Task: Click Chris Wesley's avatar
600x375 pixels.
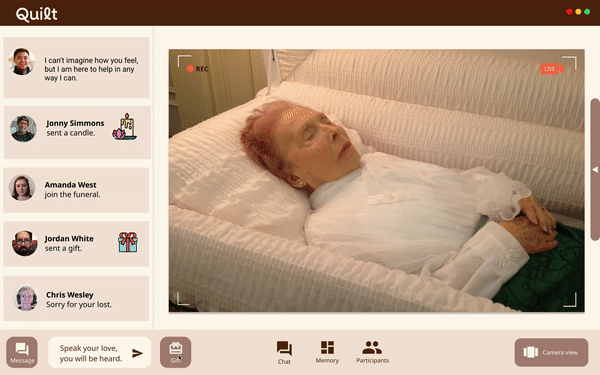Action: coord(26,298)
